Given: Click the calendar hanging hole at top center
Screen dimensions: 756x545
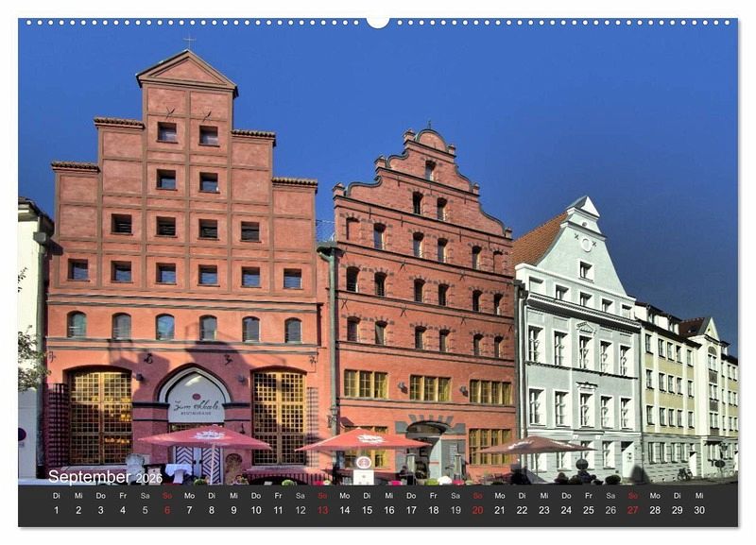Looking at the screenshot, I should click(x=378, y=22).
